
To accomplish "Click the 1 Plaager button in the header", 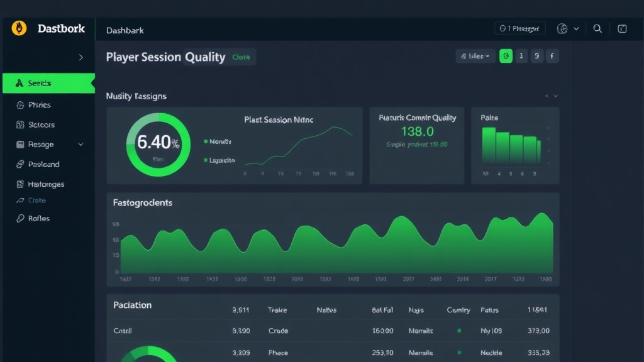I will coord(519,28).
